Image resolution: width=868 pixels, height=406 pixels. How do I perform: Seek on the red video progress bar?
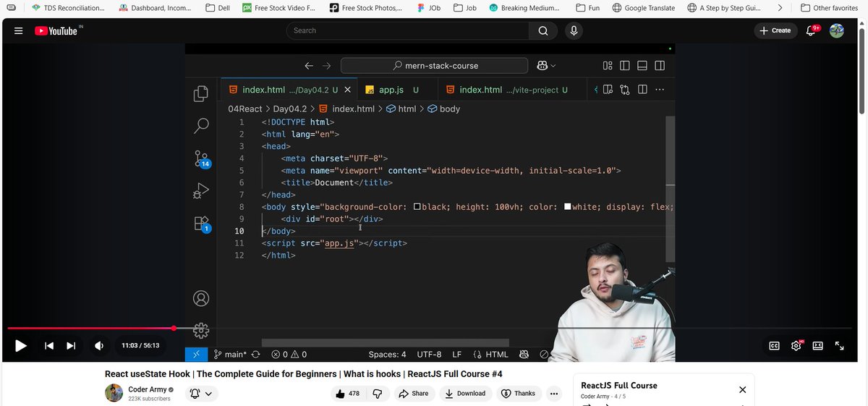coord(90,328)
